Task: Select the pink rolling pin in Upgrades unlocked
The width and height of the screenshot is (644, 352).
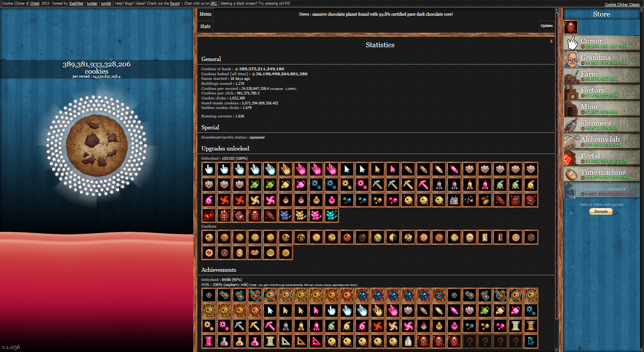Action: [454, 169]
